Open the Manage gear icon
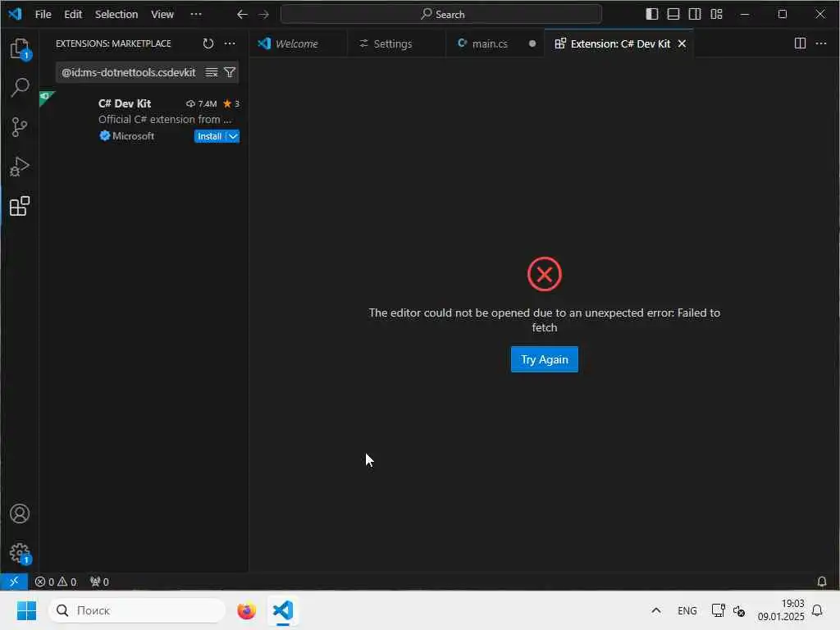 point(20,554)
